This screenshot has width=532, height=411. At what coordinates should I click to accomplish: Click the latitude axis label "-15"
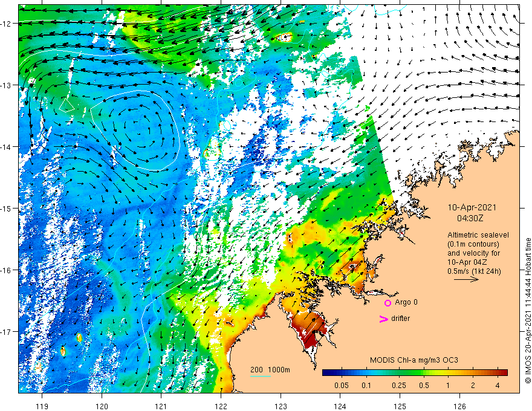click(x=7, y=208)
